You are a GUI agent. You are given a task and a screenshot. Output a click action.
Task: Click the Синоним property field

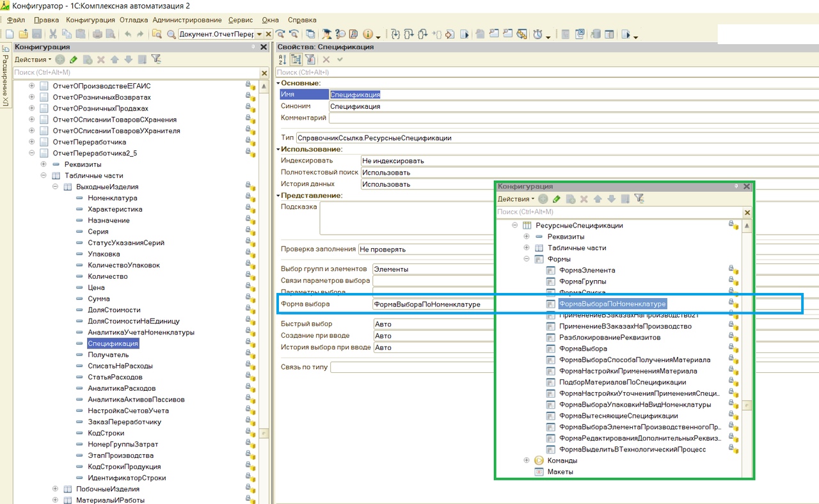click(573, 106)
